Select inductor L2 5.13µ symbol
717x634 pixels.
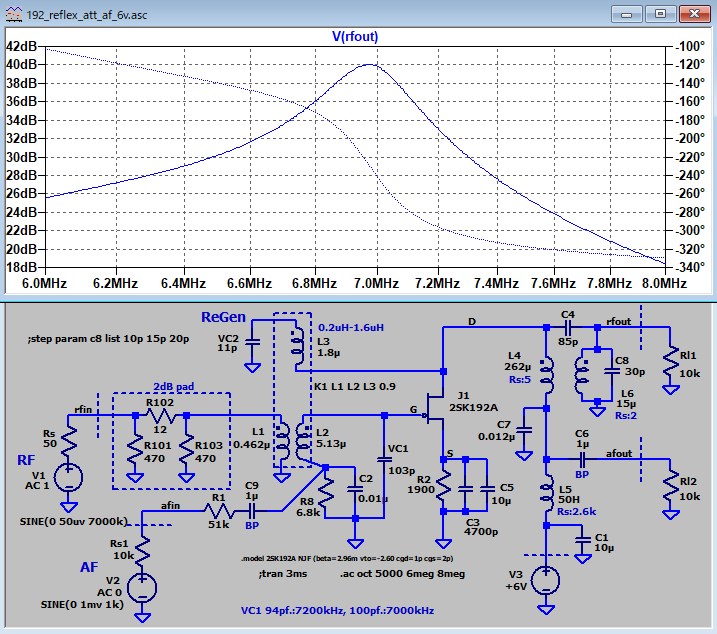point(304,441)
